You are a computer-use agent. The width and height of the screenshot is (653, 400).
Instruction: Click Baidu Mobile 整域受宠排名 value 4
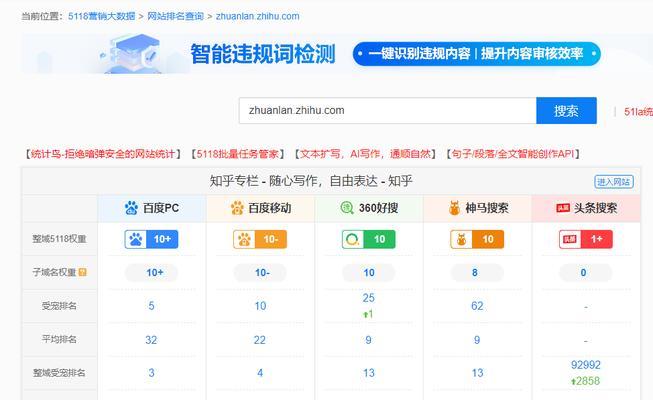(x=260, y=373)
